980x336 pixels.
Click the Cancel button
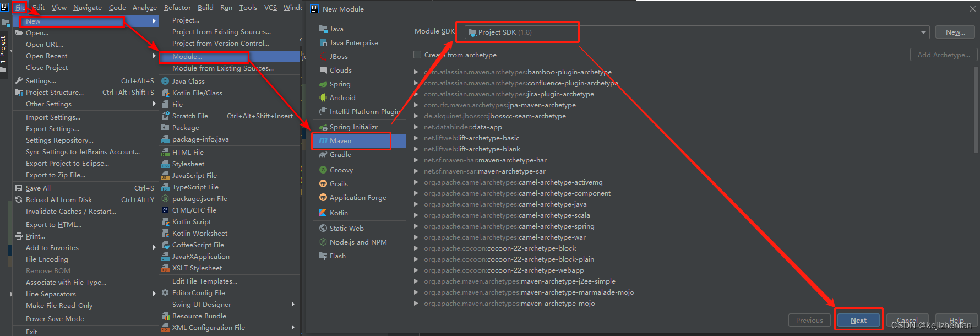[907, 321]
